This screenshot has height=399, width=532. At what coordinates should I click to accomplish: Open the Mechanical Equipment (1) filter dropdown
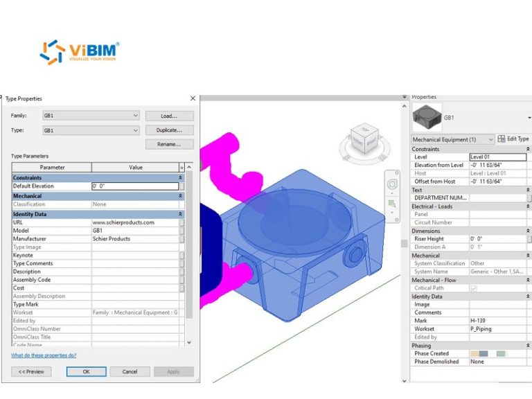tap(452, 139)
